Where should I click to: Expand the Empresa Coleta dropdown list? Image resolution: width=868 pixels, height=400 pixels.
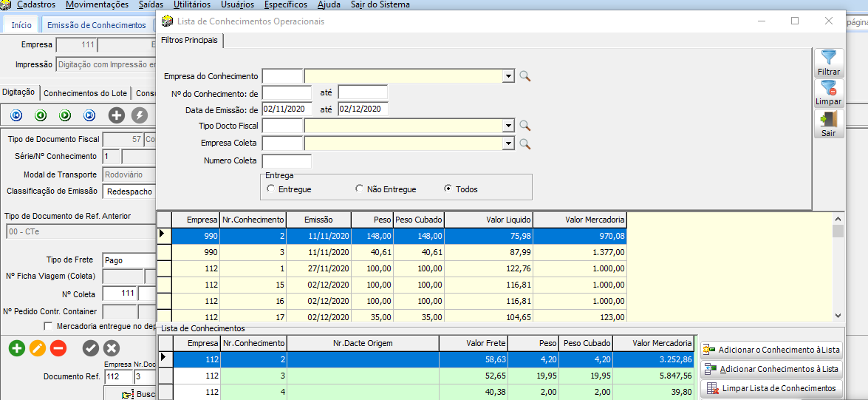pos(508,143)
